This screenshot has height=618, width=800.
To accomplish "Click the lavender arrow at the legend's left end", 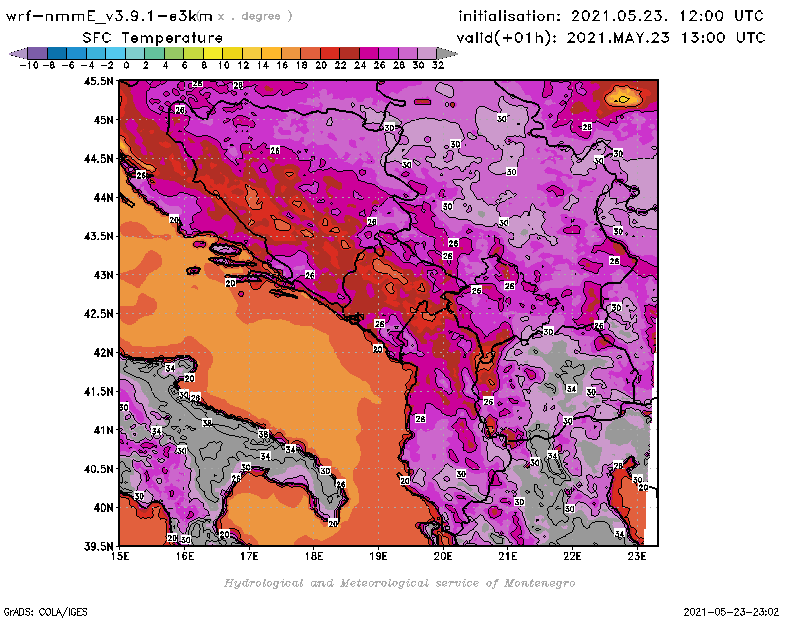I will [x=19, y=53].
